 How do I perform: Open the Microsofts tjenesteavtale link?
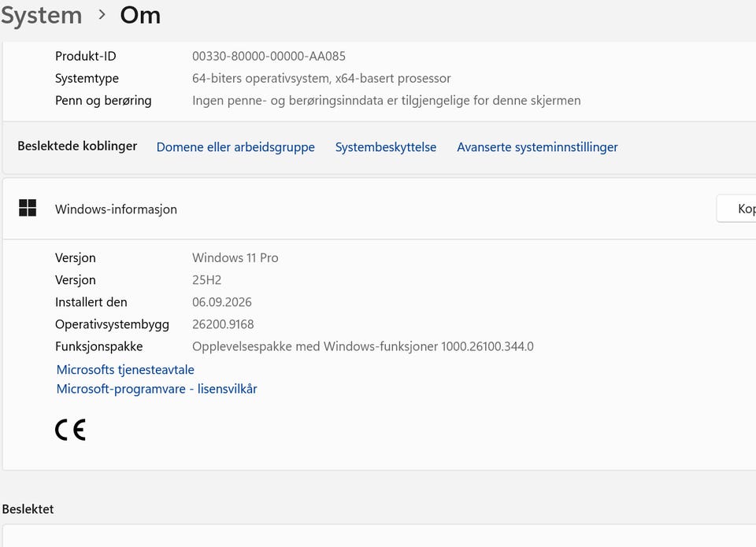pyautogui.click(x=125, y=370)
